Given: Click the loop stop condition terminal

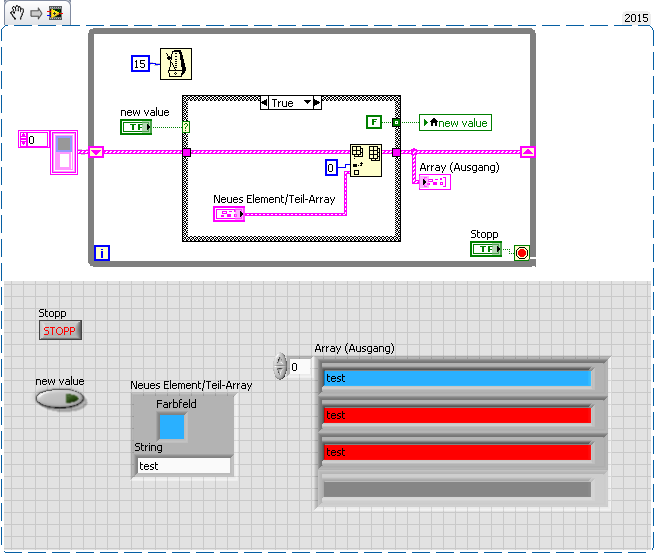Looking at the screenshot, I should 522,253.
